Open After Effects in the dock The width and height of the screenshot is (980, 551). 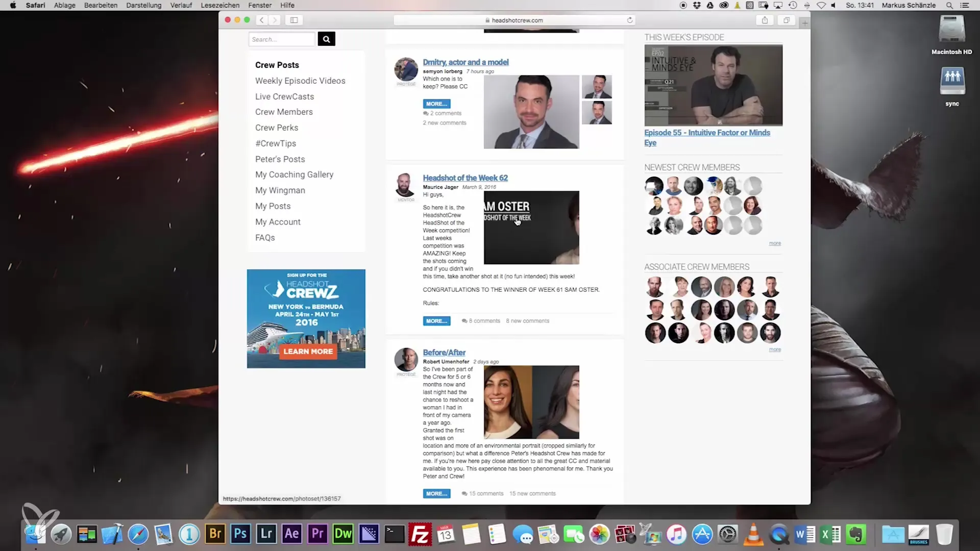click(292, 534)
